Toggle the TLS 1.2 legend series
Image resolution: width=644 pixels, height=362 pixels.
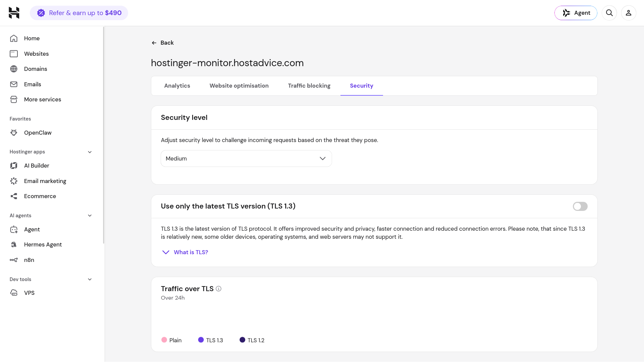point(252,340)
